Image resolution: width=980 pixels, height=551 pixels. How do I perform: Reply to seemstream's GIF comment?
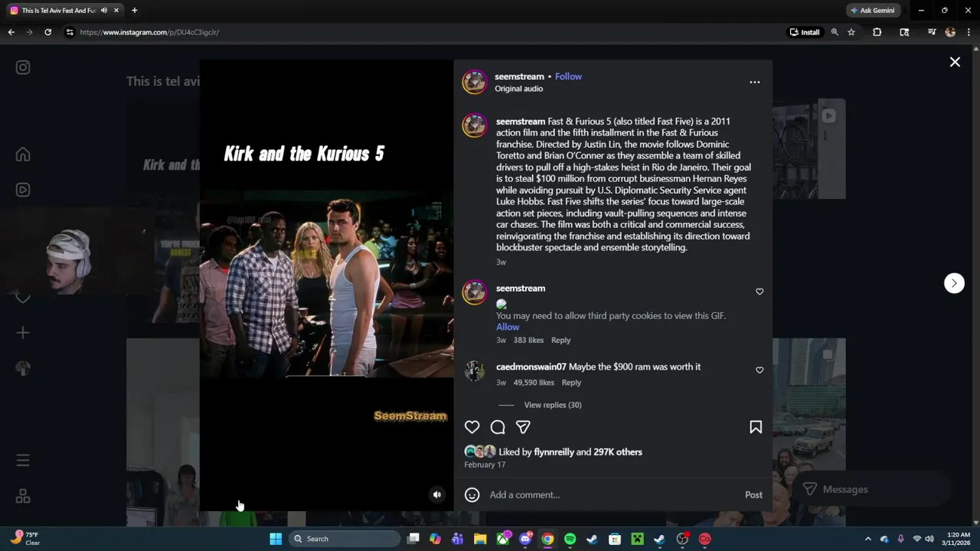tap(560, 341)
